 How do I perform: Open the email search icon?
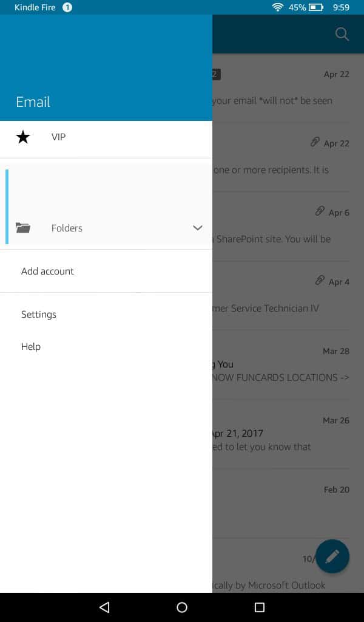(x=342, y=34)
